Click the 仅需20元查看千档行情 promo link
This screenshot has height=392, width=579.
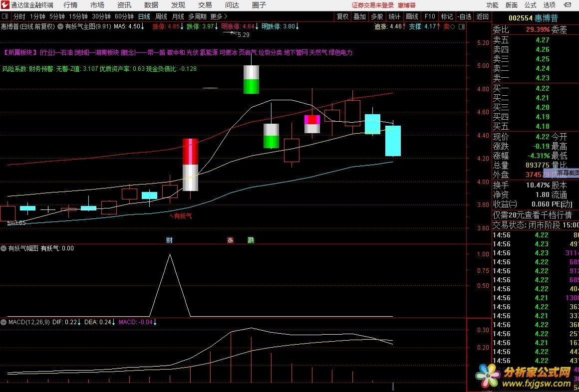tap(533, 215)
